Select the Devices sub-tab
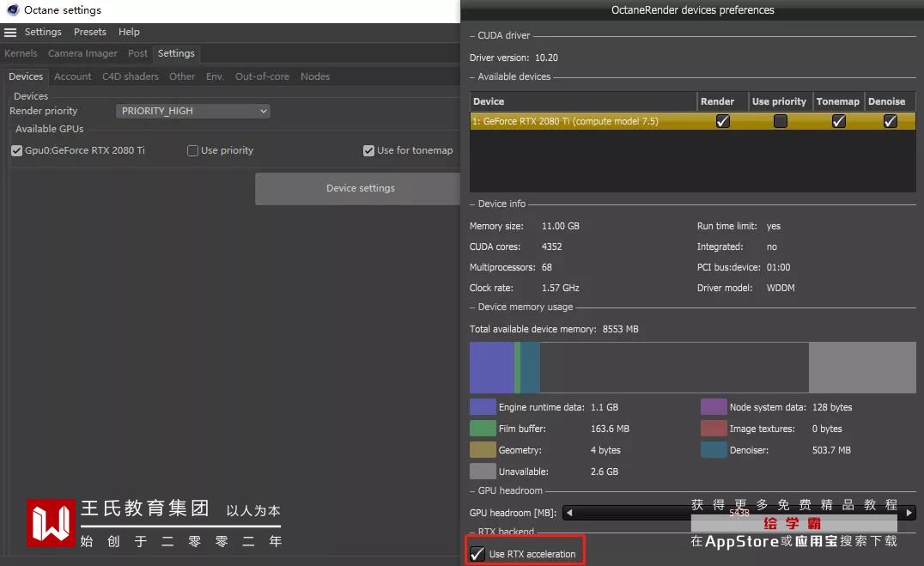Viewport: 924px width, 566px height. coord(26,76)
